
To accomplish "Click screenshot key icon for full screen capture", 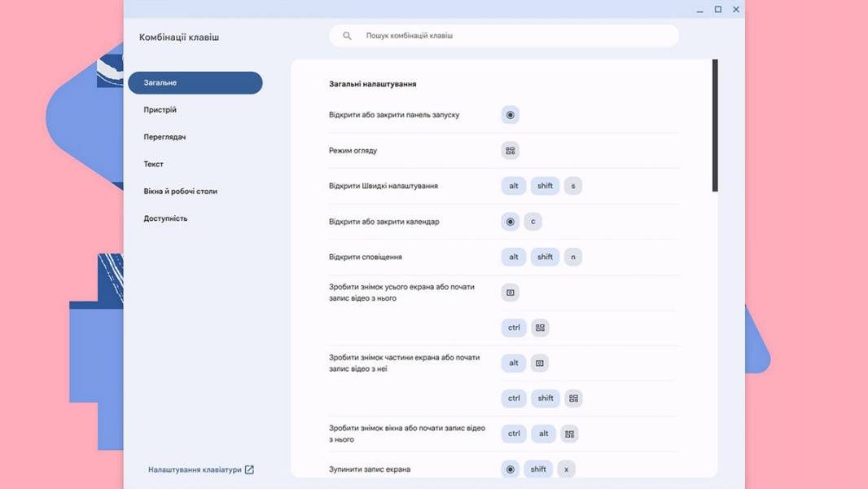I will 511,293.
